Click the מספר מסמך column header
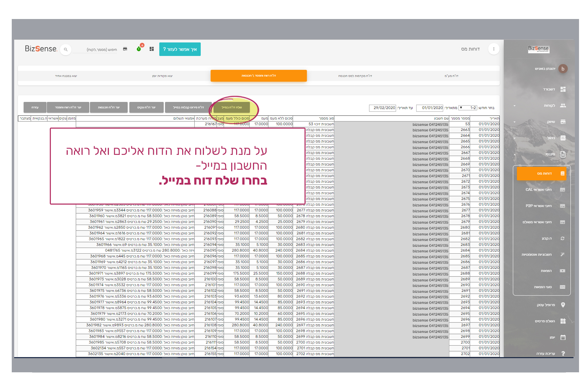The image size is (588, 392). click(460, 119)
